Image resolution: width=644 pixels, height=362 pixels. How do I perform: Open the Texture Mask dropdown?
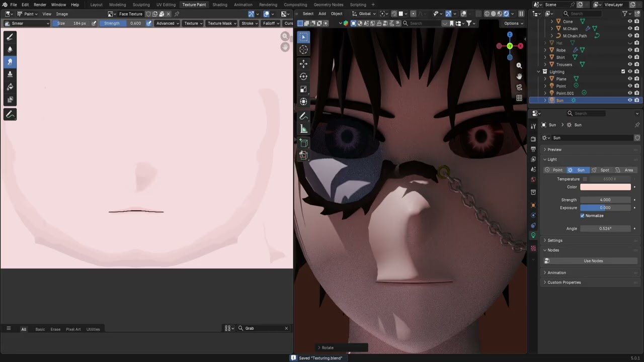tap(222, 23)
